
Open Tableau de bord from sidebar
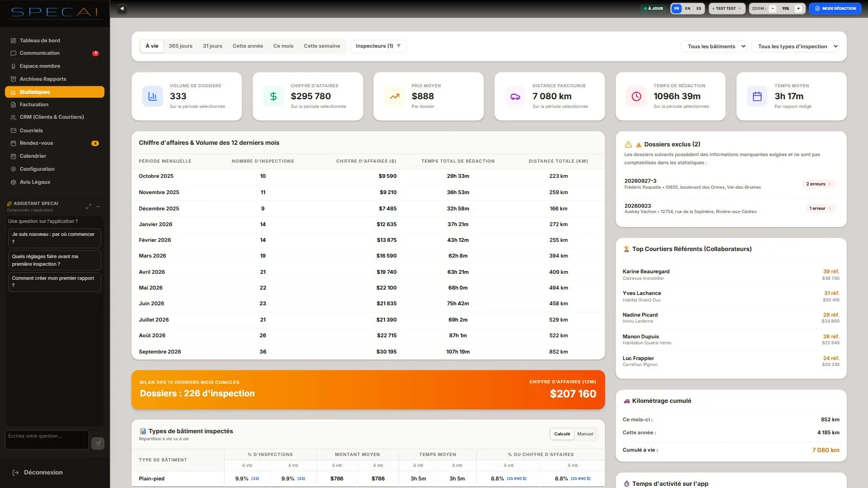tap(54, 41)
